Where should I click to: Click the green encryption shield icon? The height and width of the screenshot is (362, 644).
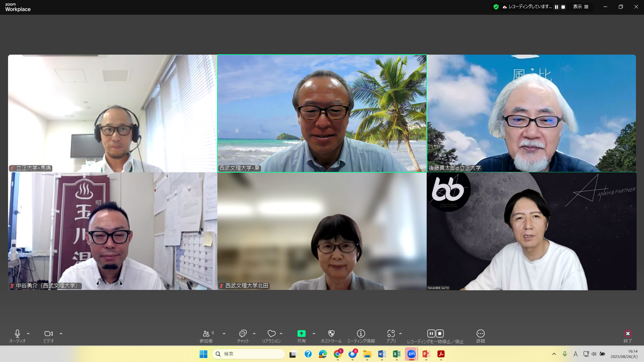[496, 7]
